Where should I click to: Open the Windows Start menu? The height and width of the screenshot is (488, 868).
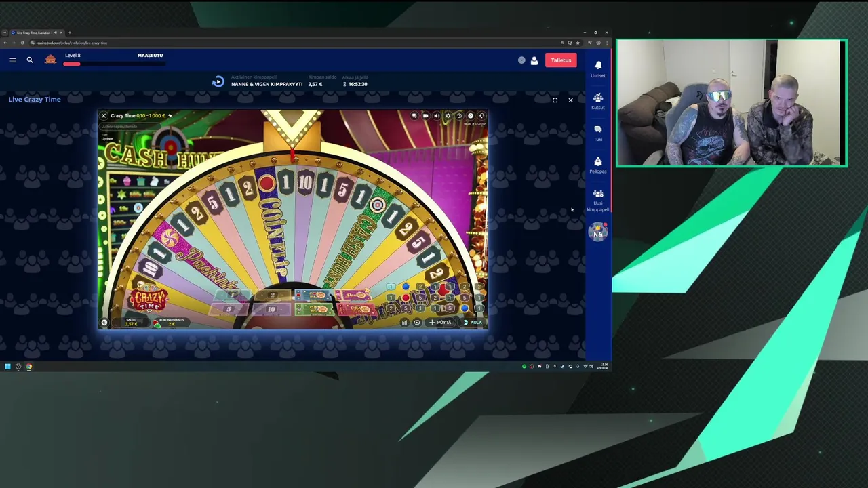(7, 367)
